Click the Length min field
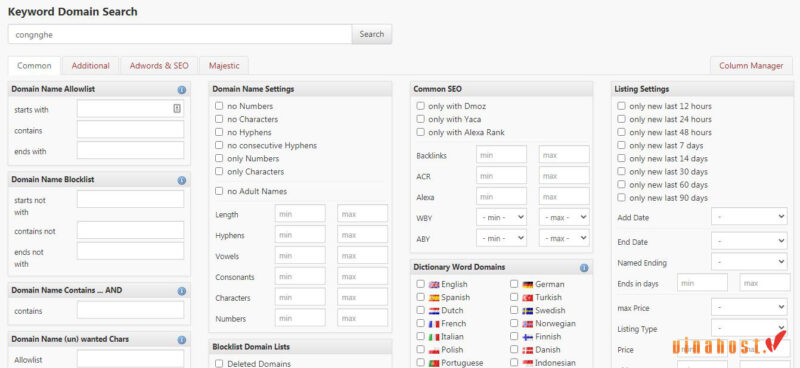The image size is (800, 368). [300, 214]
